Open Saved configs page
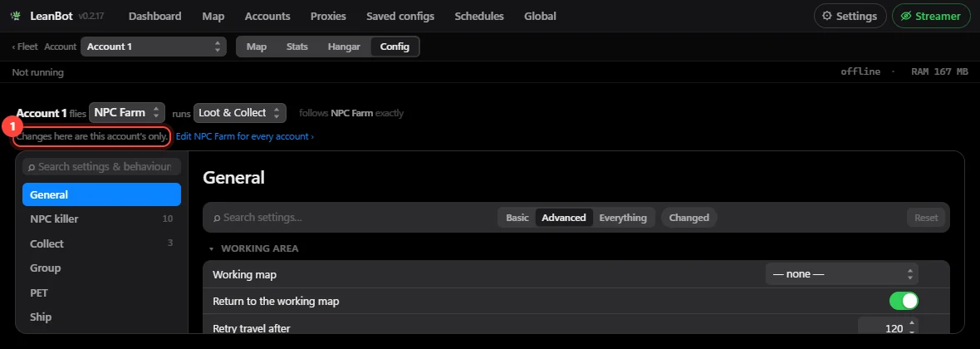The image size is (980, 349). coord(400,17)
